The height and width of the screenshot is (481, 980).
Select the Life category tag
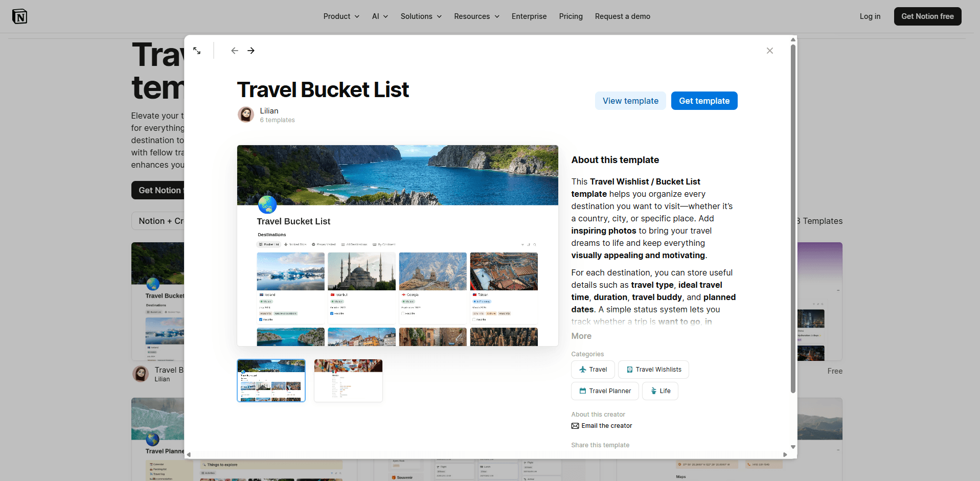pyautogui.click(x=659, y=391)
